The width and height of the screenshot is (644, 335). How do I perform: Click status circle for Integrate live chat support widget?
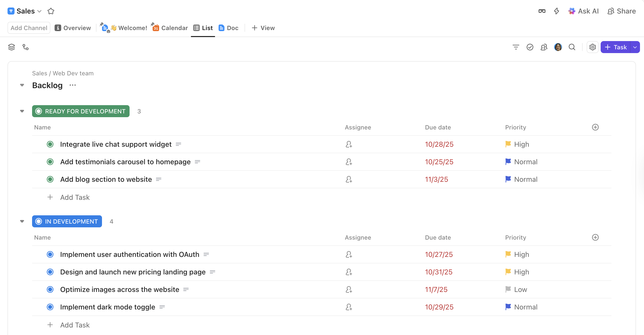coord(50,144)
